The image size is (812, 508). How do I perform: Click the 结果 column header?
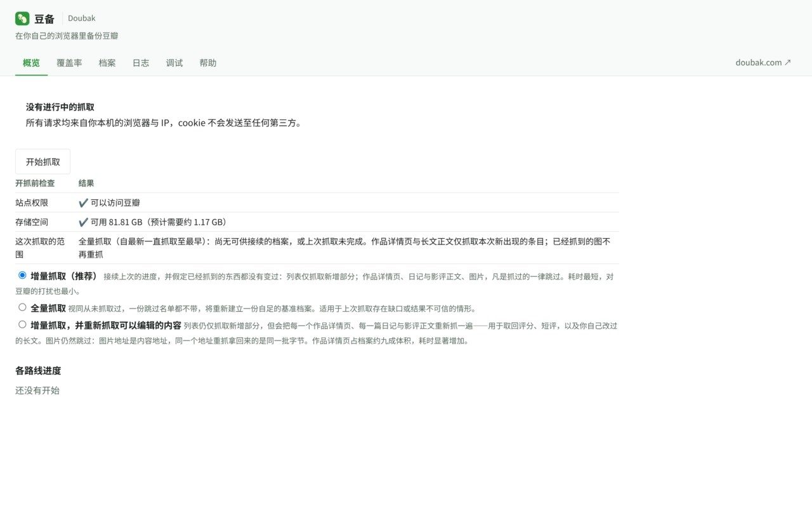click(86, 183)
